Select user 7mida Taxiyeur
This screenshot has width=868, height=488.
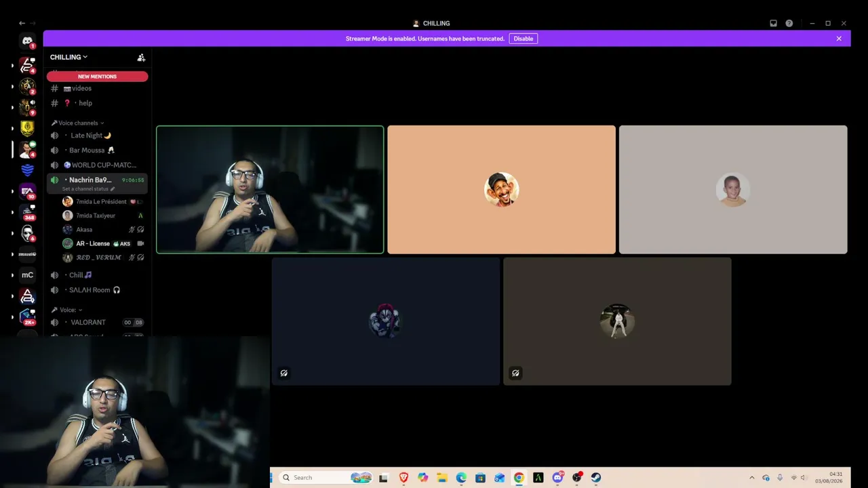pos(104,216)
